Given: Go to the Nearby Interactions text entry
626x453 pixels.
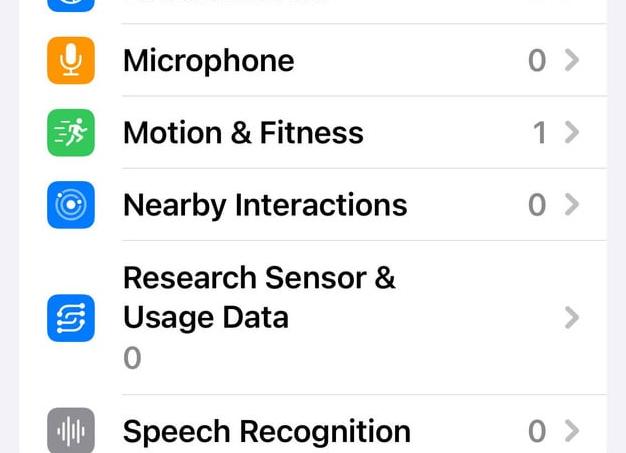Looking at the screenshot, I should (265, 205).
